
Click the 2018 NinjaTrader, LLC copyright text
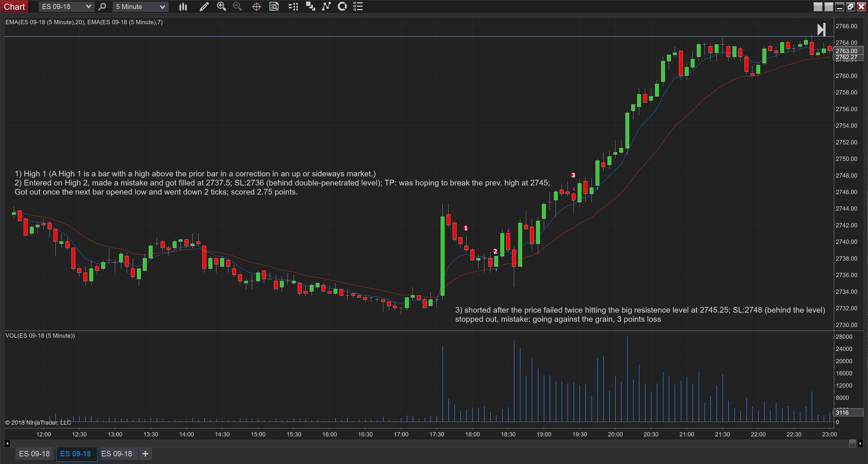tap(38, 423)
